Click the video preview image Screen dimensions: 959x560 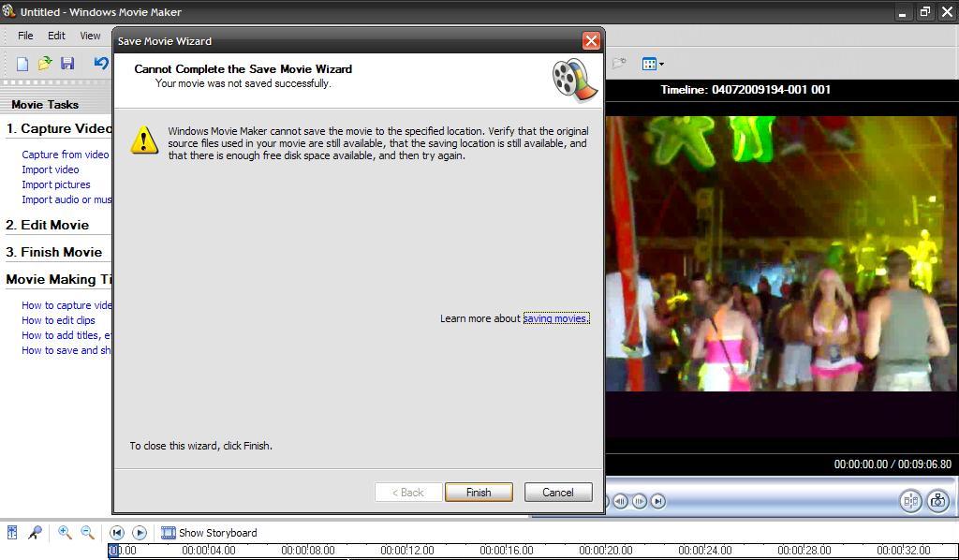click(x=782, y=254)
